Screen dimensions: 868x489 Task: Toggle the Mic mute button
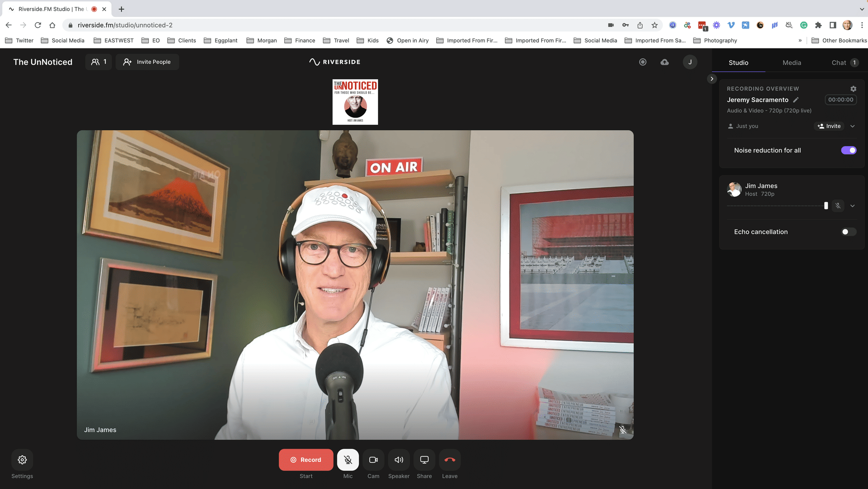[348, 460]
